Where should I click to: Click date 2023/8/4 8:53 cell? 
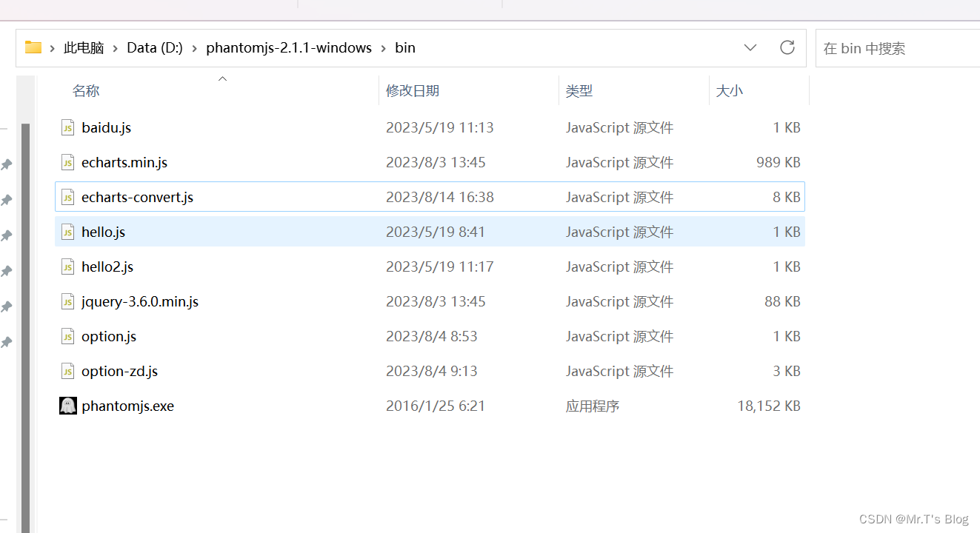click(x=432, y=336)
